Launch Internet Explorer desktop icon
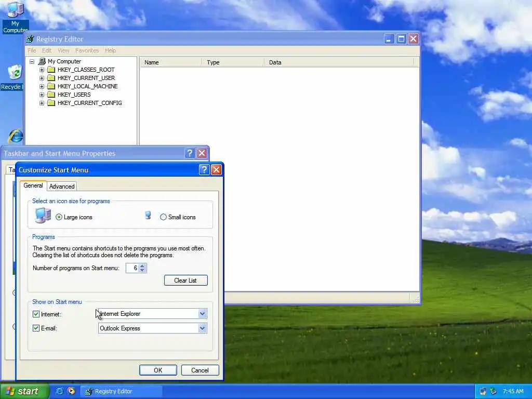This screenshot has height=399, width=532. tap(16, 136)
